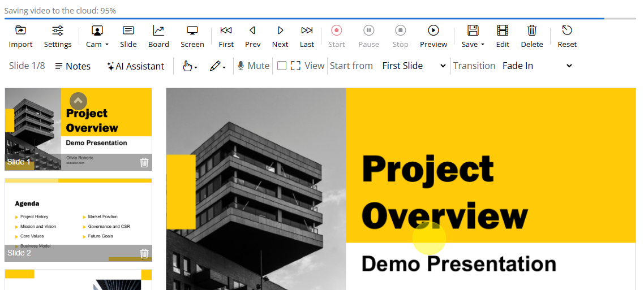
Task: Expand the Save dropdown arrow
Action: click(x=483, y=45)
